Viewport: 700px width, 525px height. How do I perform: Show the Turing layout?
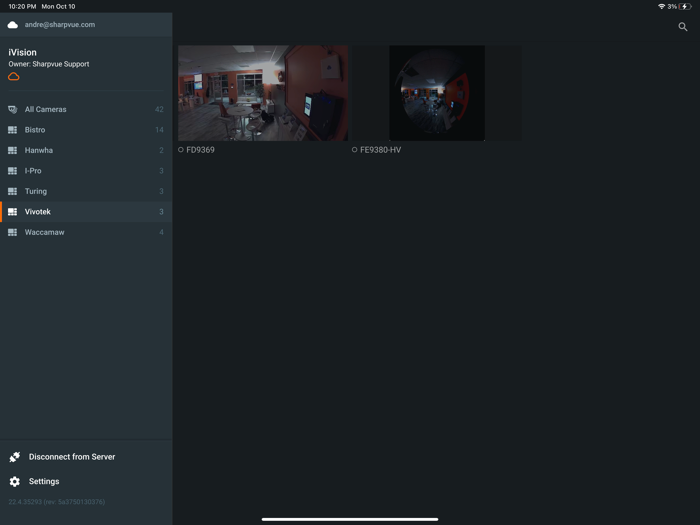click(86, 192)
